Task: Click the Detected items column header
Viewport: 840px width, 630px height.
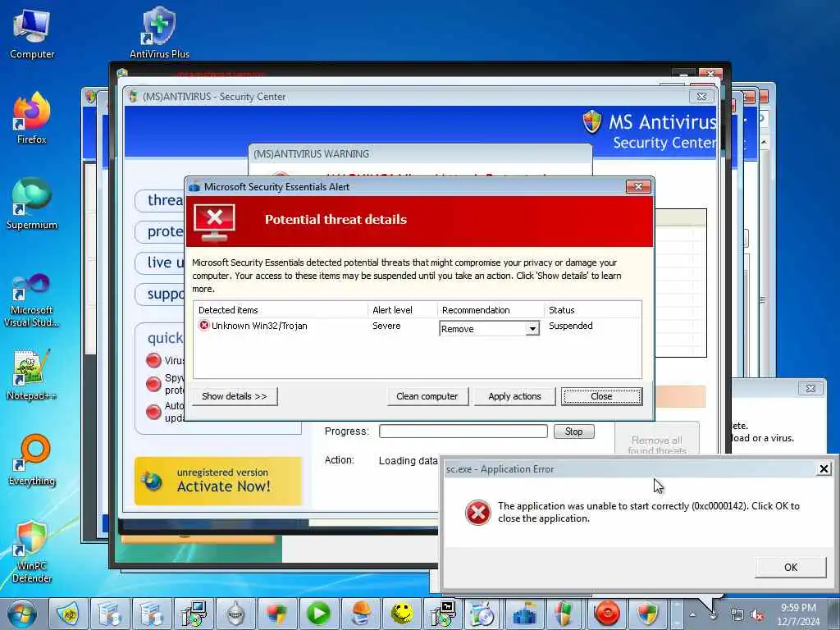Action: pyautogui.click(x=281, y=309)
